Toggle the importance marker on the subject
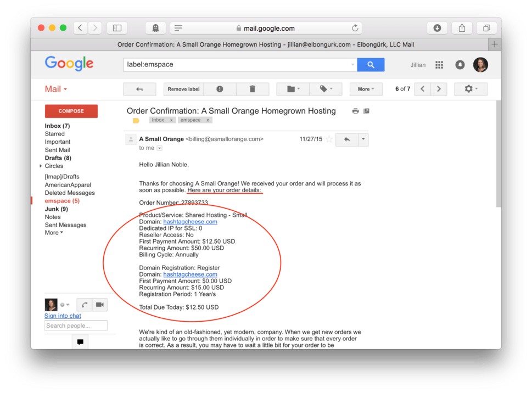 [x=136, y=120]
